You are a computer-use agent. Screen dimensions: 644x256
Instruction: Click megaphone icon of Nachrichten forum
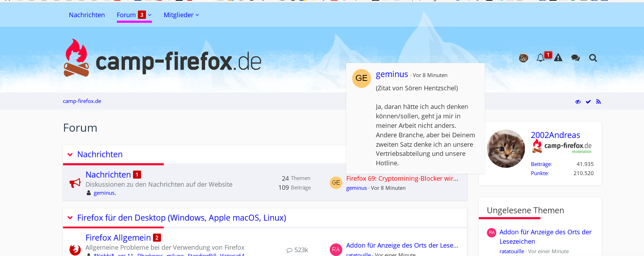click(x=75, y=183)
